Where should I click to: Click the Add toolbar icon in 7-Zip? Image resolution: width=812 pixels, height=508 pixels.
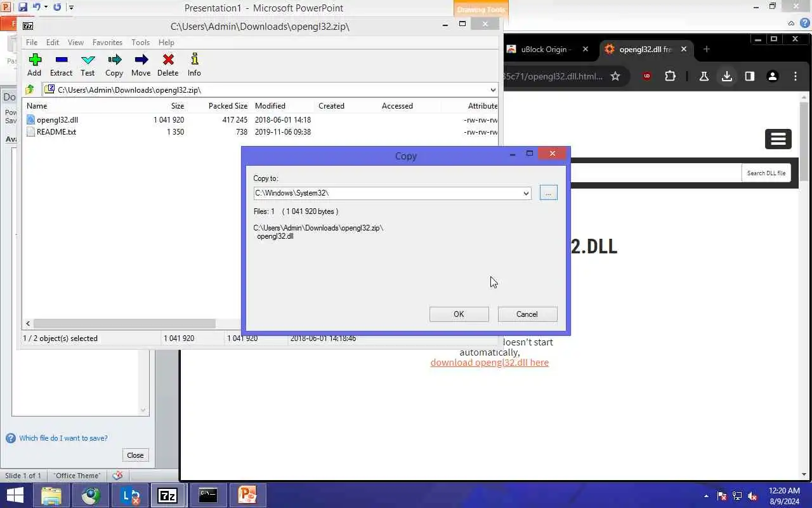click(34, 65)
